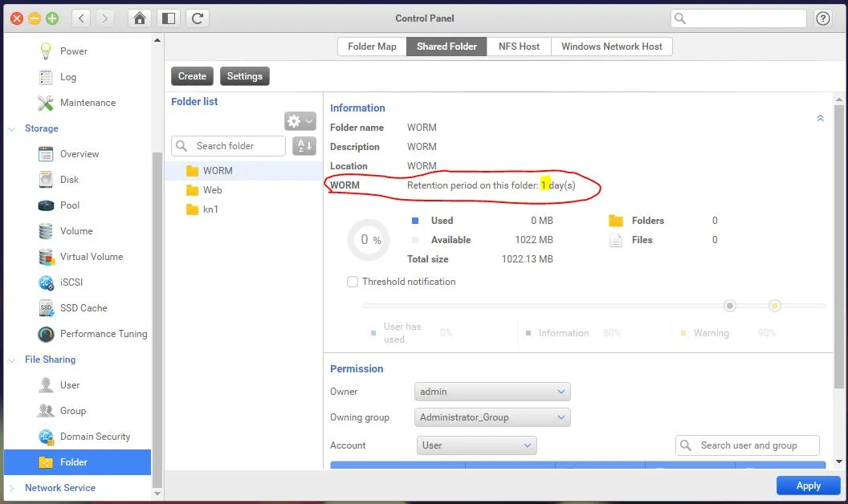Open SSD Cache settings
The image size is (848, 504).
[84, 307]
